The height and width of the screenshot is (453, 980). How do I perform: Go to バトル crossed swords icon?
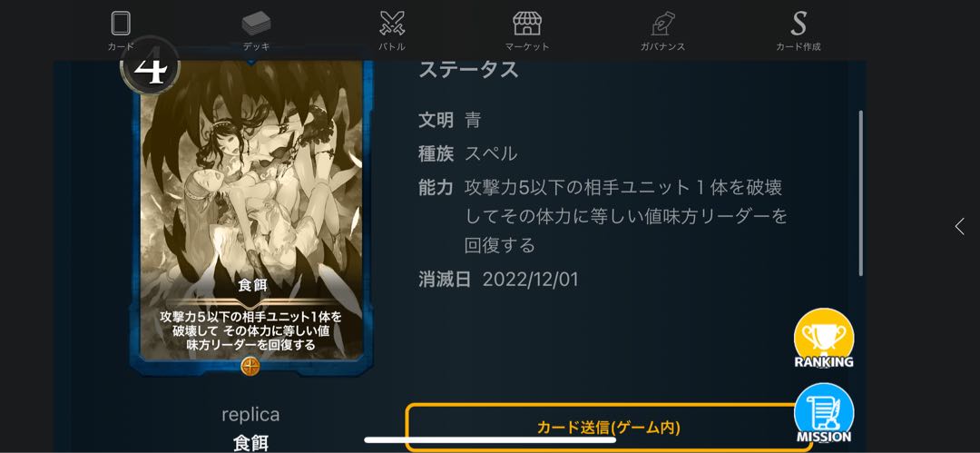(x=392, y=24)
